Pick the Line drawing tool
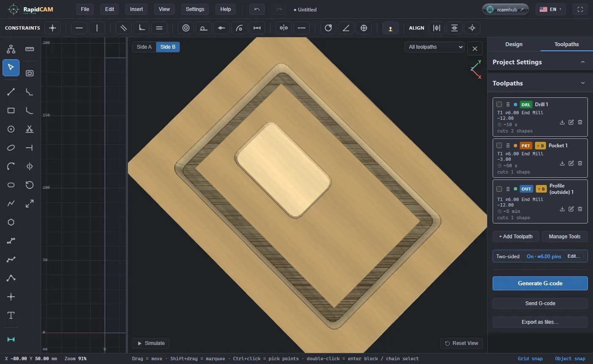This screenshot has width=593, height=364. [11, 92]
